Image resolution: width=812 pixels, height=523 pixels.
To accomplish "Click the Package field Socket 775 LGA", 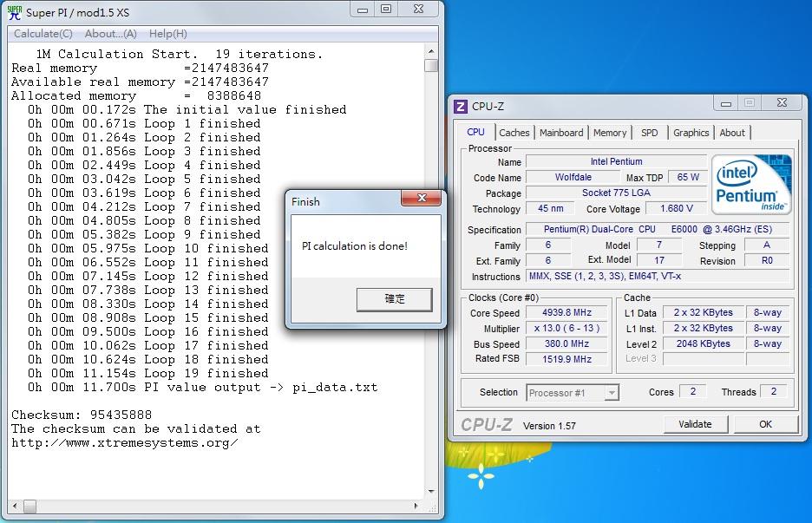I will (616, 193).
